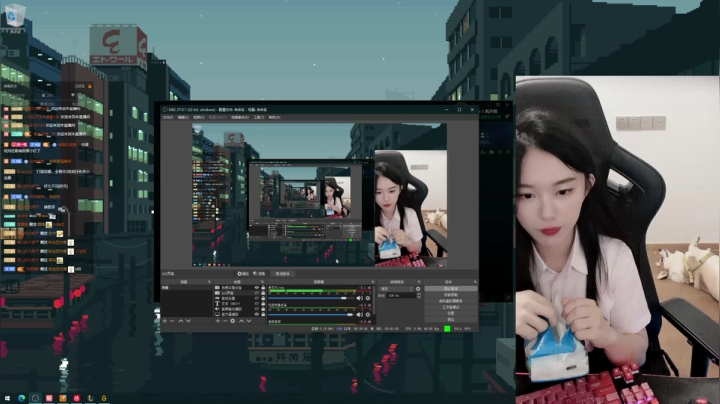This screenshot has height=404, width=720.
Task: Adjust the middle mixer channel volume slider
Action: pos(312,315)
